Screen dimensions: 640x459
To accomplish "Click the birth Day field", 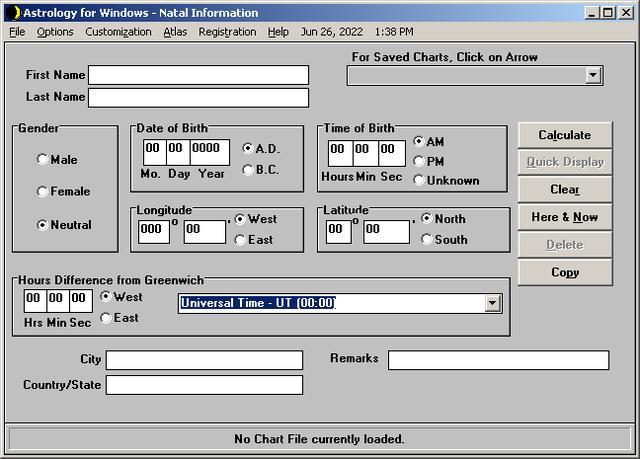I will tap(178, 152).
